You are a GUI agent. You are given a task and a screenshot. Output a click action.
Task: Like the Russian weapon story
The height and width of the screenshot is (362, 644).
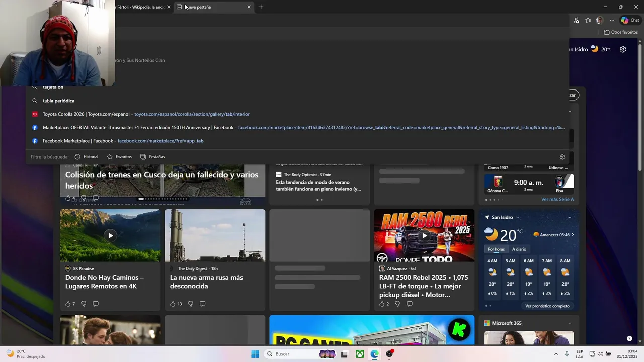(x=176, y=304)
